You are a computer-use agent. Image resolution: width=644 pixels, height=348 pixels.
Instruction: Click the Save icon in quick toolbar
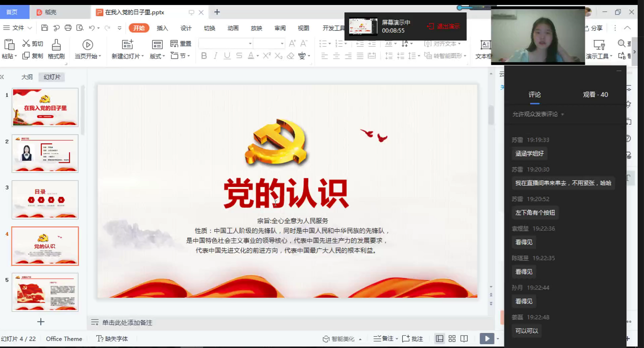point(44,28)
